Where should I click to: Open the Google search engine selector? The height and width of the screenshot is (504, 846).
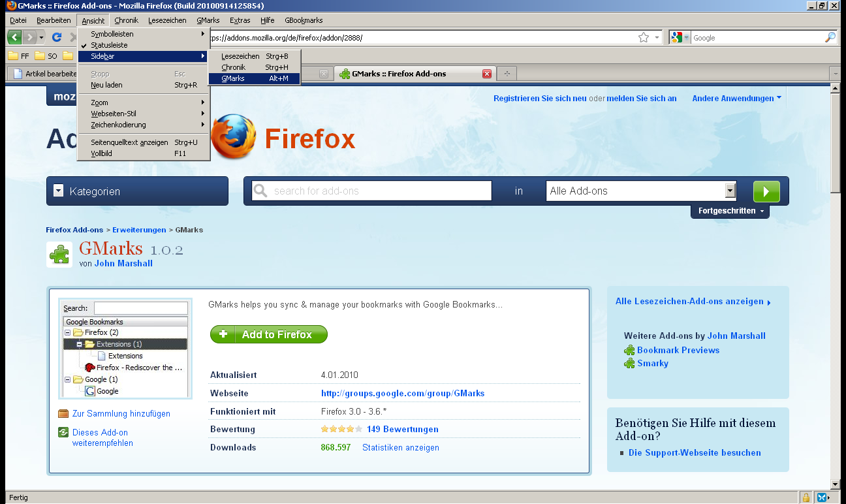click(680, 38)
